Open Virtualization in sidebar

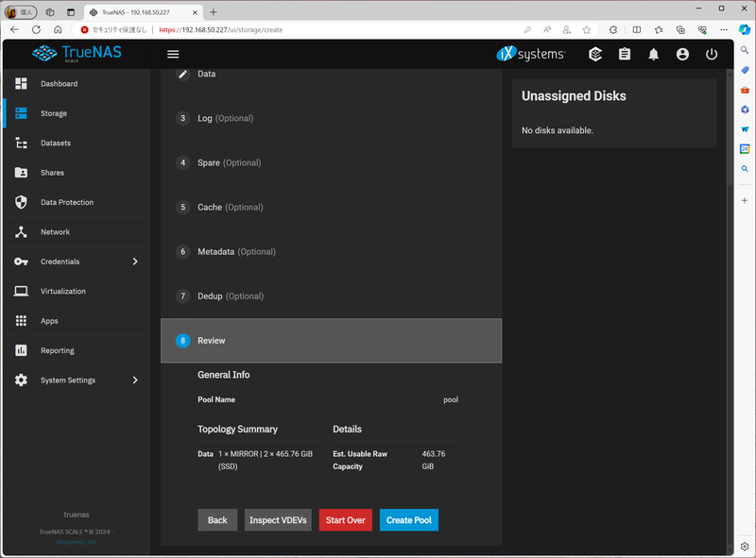point(77,291)
